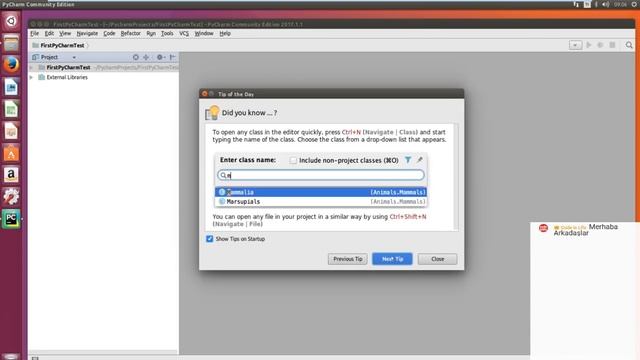Open the View menu
640x360 pixels.
[x=65, y=33]
